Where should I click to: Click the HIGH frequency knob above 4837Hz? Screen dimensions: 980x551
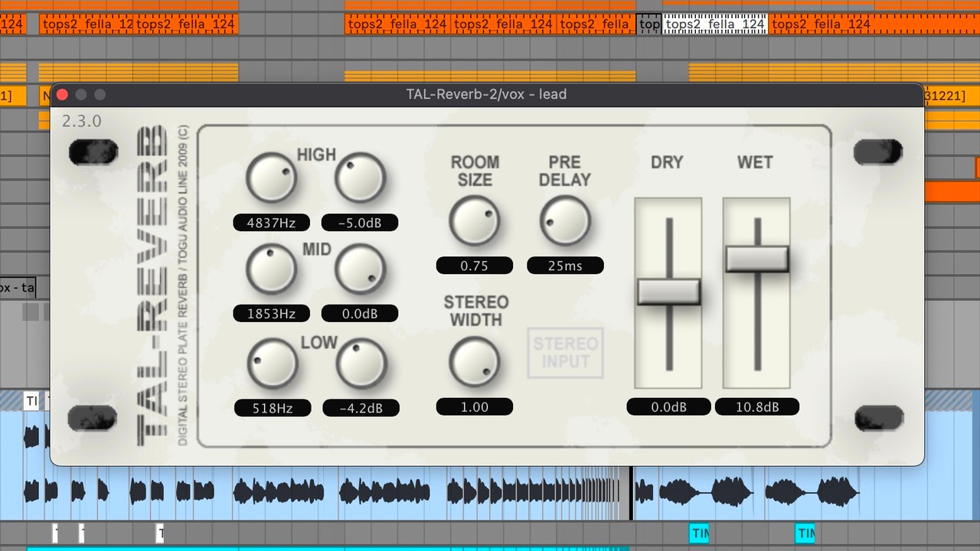(x=271, y=177)
